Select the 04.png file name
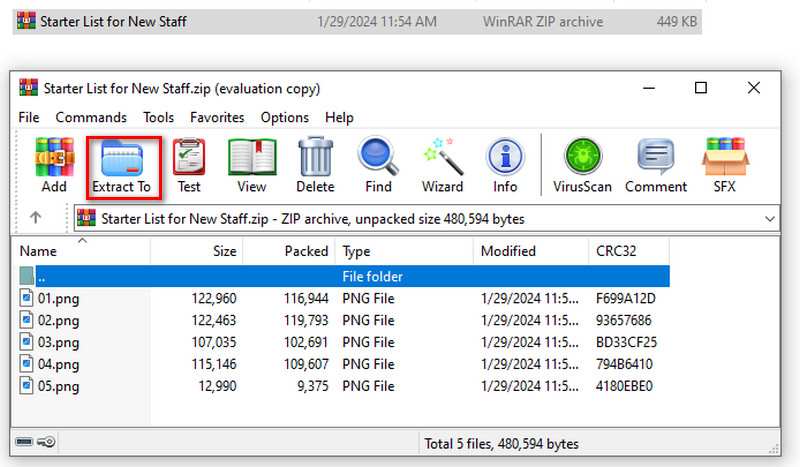 click(59, 364)
